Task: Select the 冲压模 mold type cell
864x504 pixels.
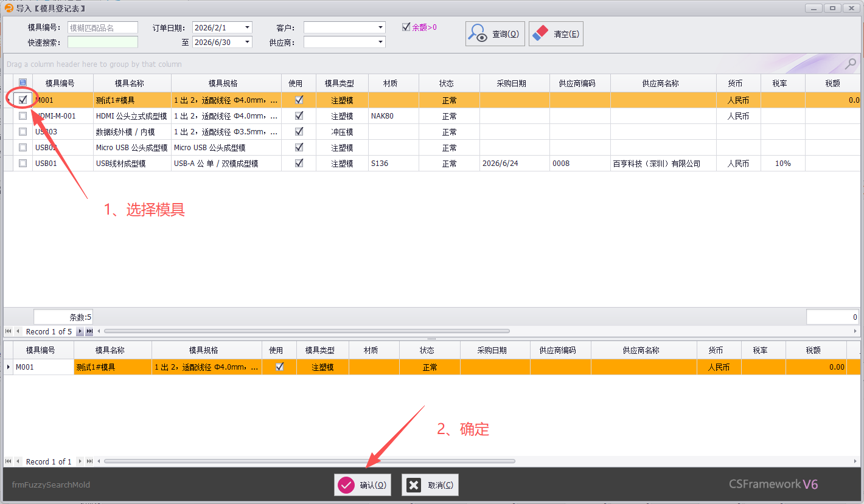Action: [x=342, y=131]
